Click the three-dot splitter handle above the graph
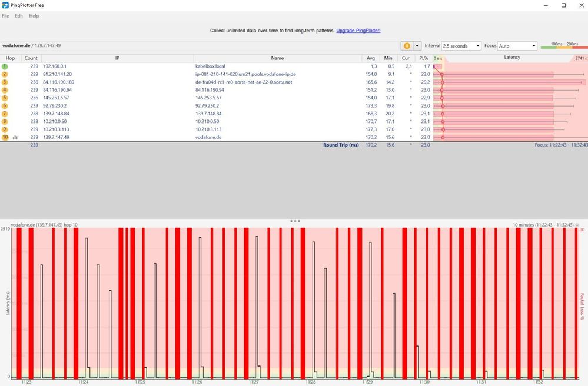The height and width of the screenshot is (386, 588). (295, 221)
